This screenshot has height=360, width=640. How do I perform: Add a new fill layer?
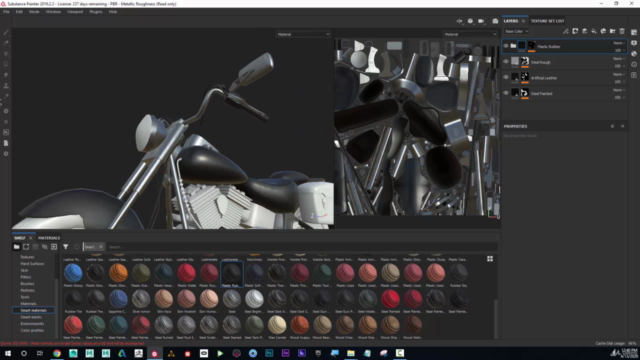click(x=594, y=31)
